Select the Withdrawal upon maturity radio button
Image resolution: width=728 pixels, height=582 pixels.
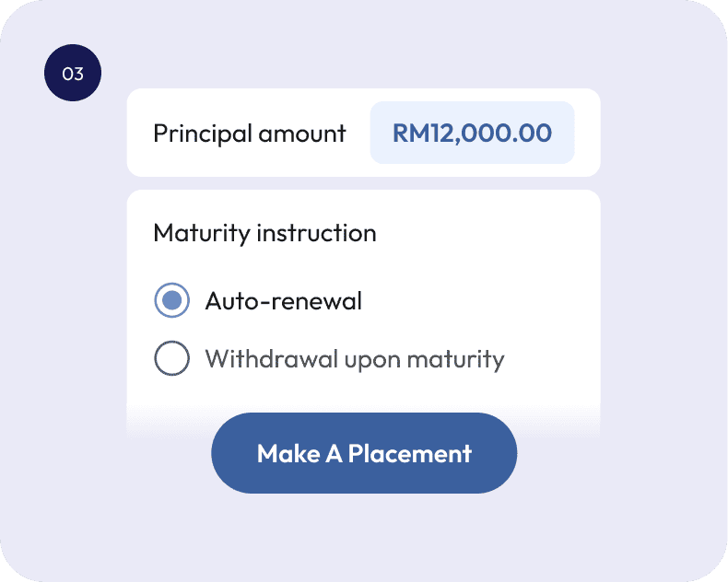point(172,358)
